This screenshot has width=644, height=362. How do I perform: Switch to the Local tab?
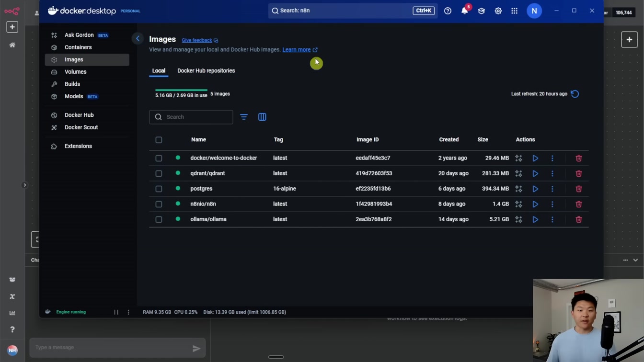(x=159, y=70)
